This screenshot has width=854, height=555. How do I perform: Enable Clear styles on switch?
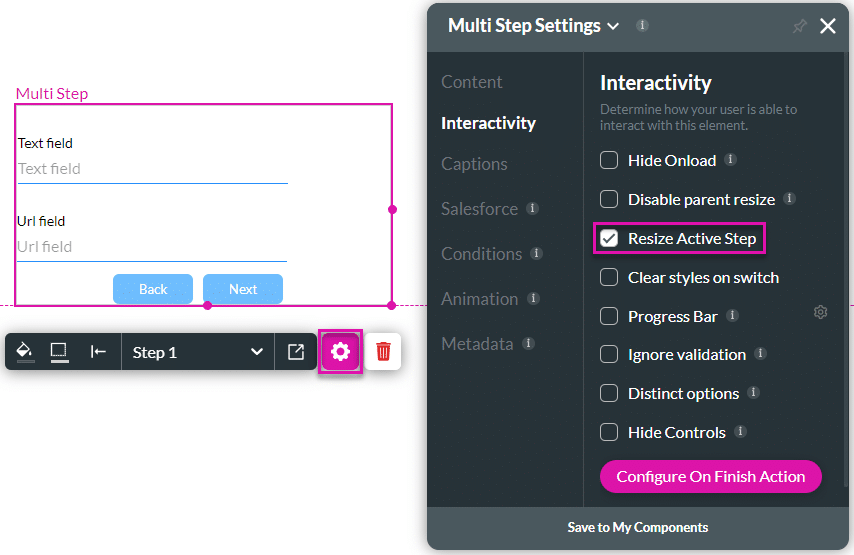point(609,277)
